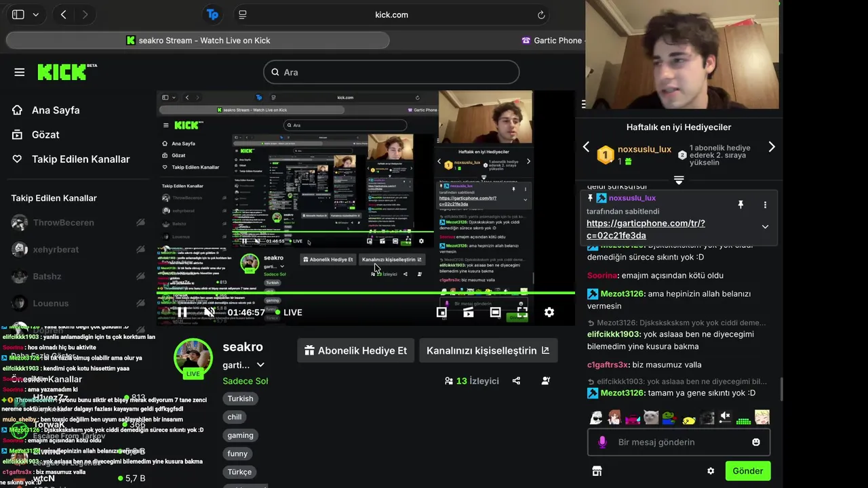Open clip creation icon in player
Image resolution: width=868 pixels, height=488 pixels.
pos(469,312)
